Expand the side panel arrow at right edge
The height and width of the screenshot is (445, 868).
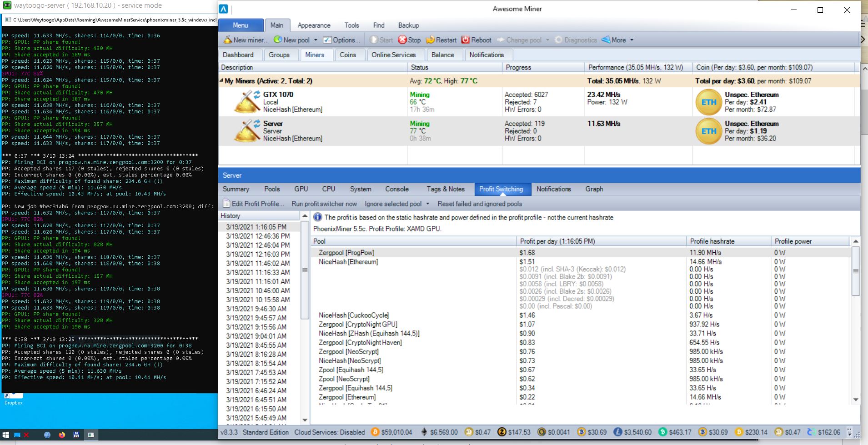coord(863,40)
